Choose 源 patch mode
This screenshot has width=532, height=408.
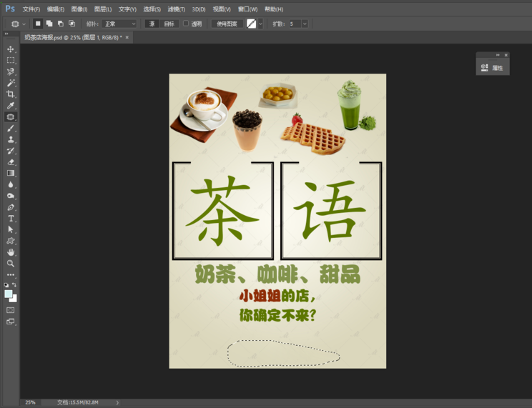(x=152, y=24)
